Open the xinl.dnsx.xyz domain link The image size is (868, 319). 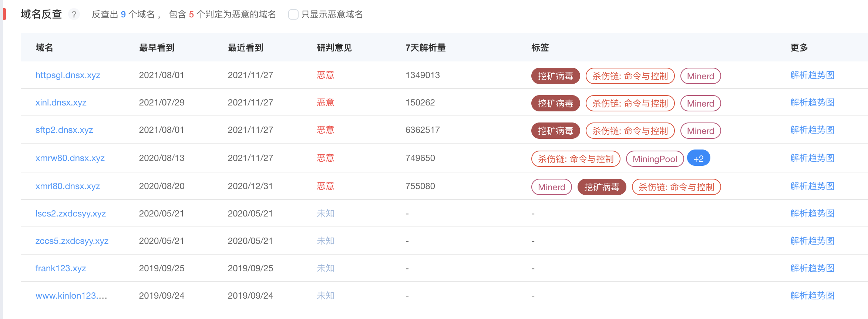[61, 103]
